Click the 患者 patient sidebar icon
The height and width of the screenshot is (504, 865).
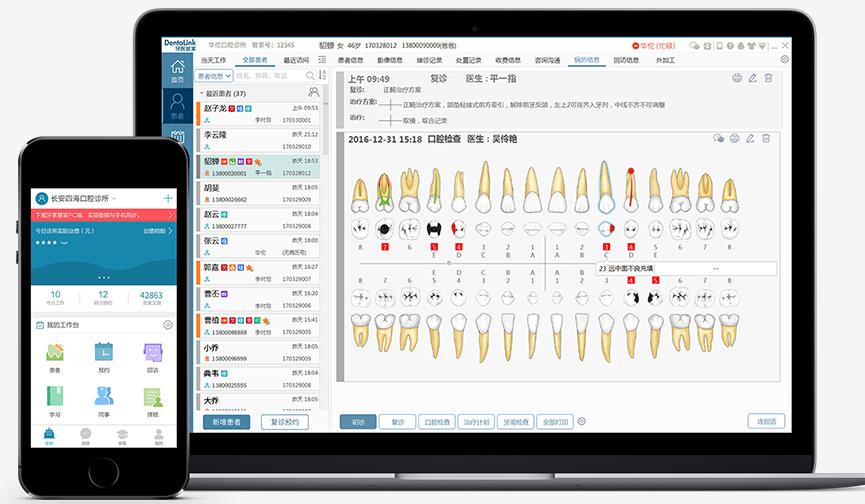coord(177,106)
